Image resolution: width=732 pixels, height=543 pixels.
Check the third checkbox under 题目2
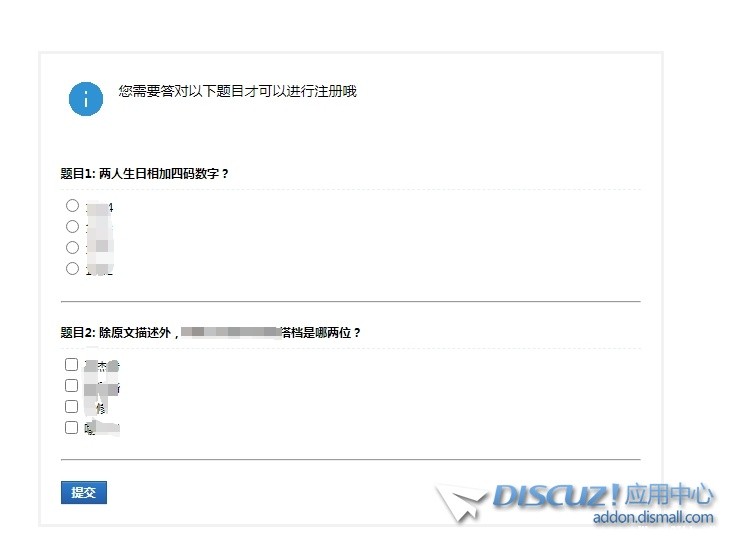click(x=71, y=407)
